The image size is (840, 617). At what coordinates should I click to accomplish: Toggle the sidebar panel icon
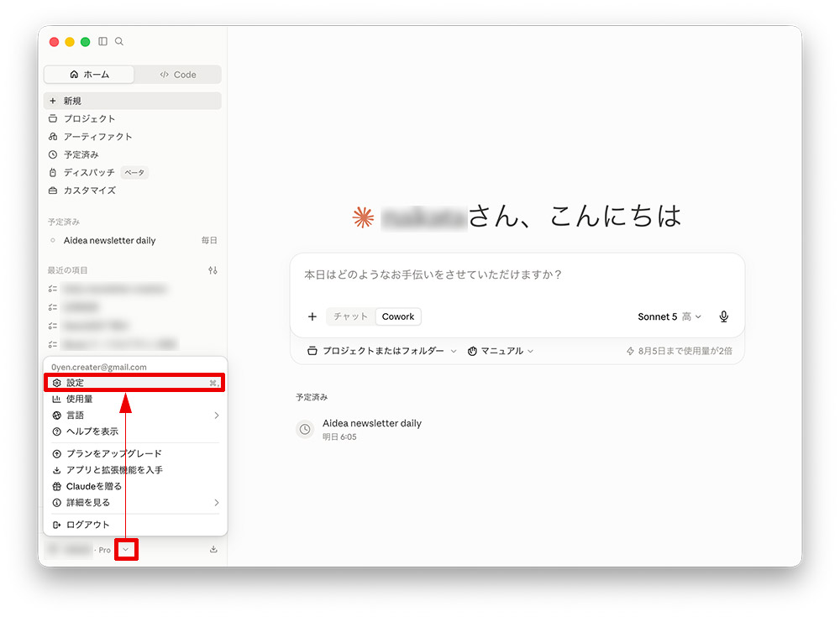pyautogui.click(x=102, y=41)
